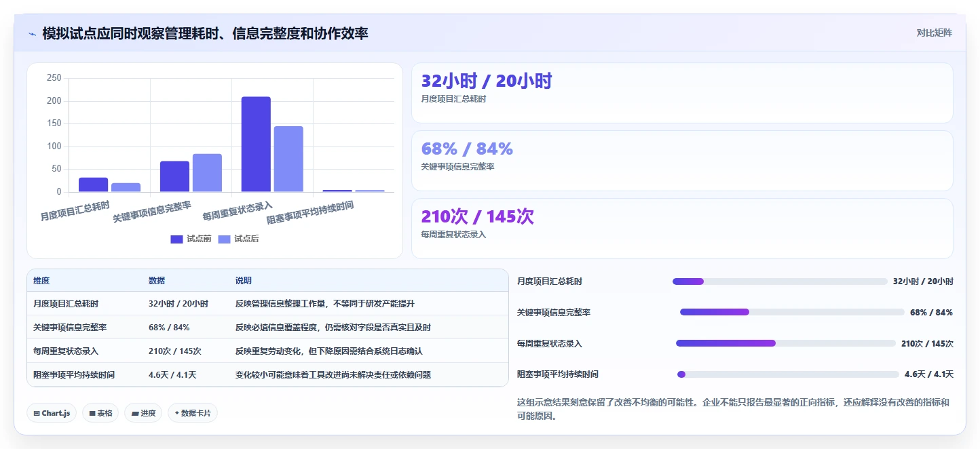The width and height of the screenshot is (980, 449).
Task: Click the lightning icon beside the card title
Action: coord(33,34)
